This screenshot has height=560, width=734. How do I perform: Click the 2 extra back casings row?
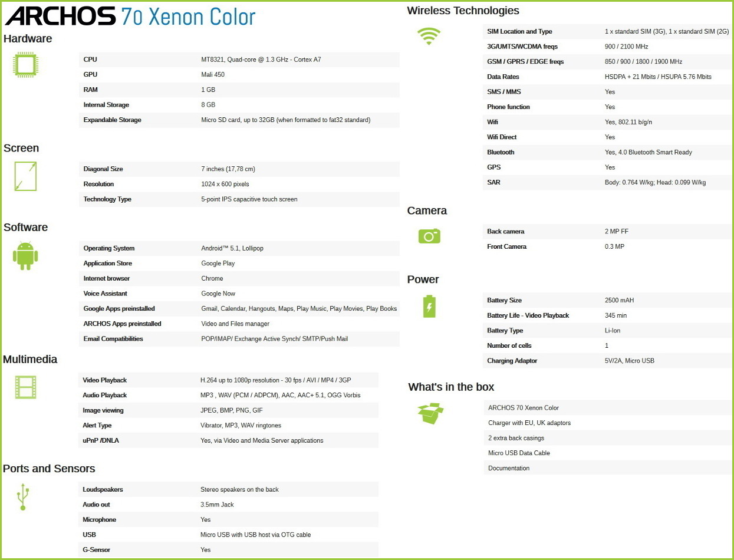[608, 438]
